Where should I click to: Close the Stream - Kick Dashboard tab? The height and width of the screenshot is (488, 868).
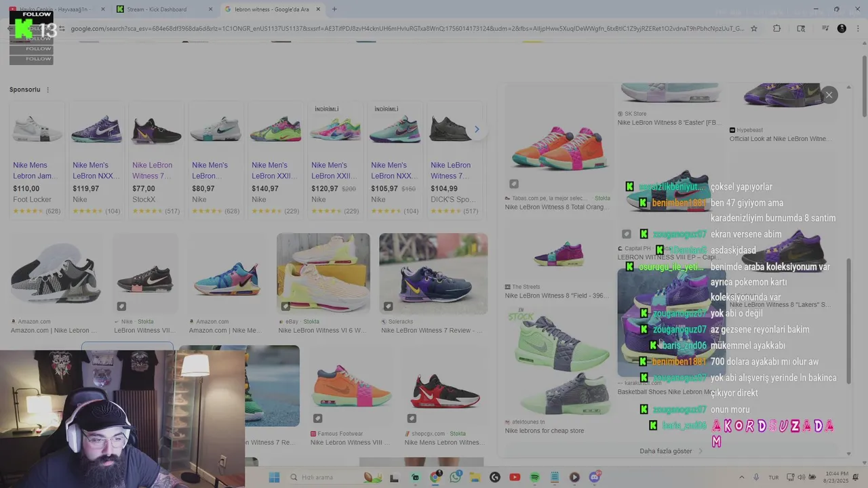point(210,9)
